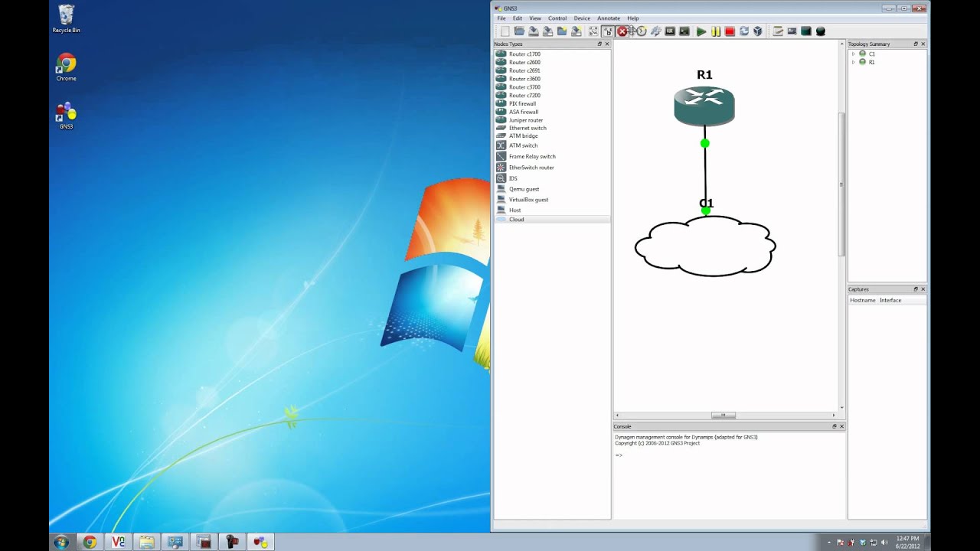The height and width of the screenshot is (551, 980).
Task: Select VirtualBox guest node type
Action: [x=552, y=200]
